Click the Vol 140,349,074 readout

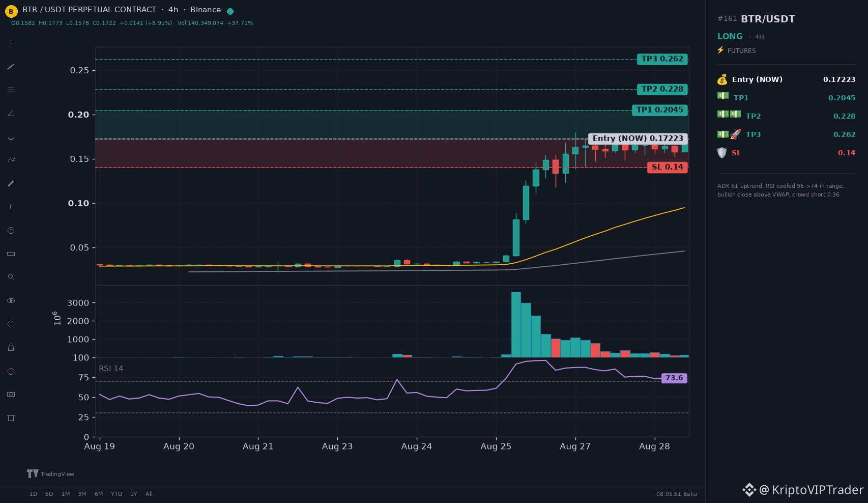(200, 23)
